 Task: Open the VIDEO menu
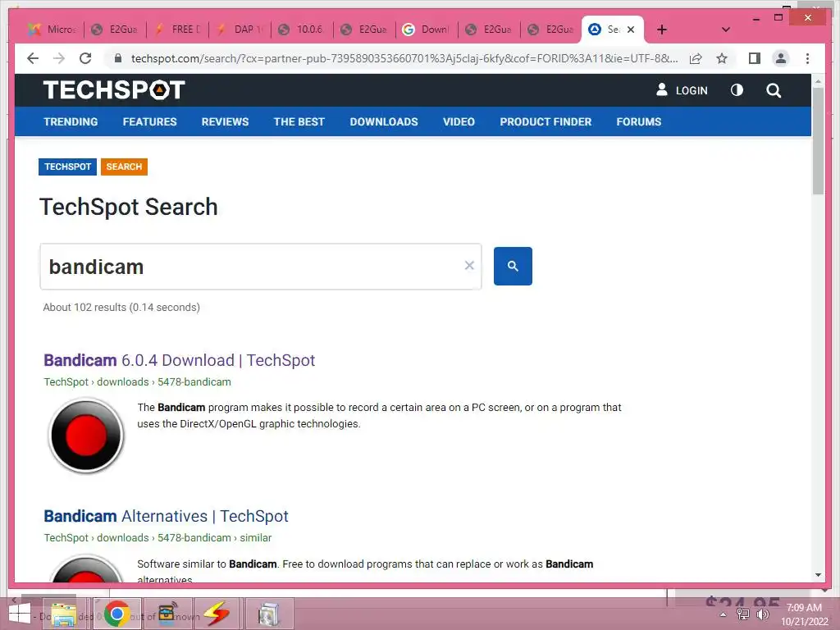click(x=459, y=121)
